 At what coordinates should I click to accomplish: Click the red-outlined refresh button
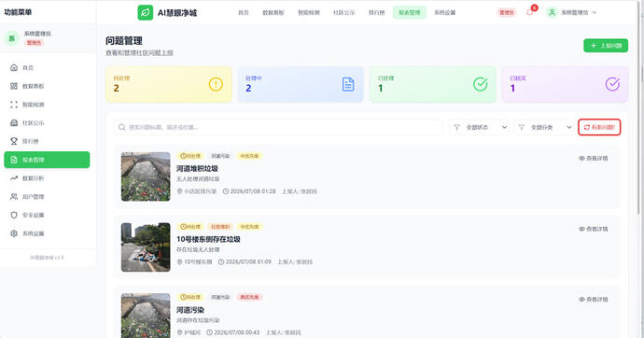pyautogui.click(x=599, y=127)
